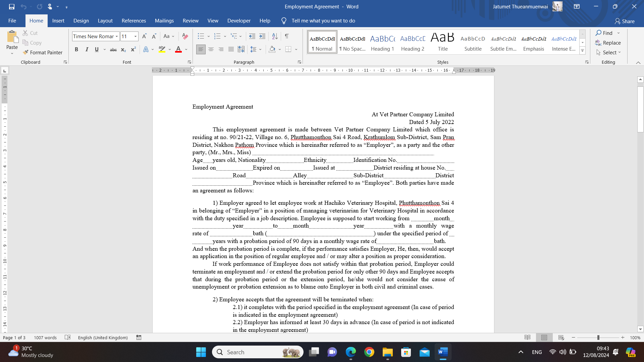Open spelling and grammar check status icon
The width and height of the screenshot is (644, 362).
68,338
